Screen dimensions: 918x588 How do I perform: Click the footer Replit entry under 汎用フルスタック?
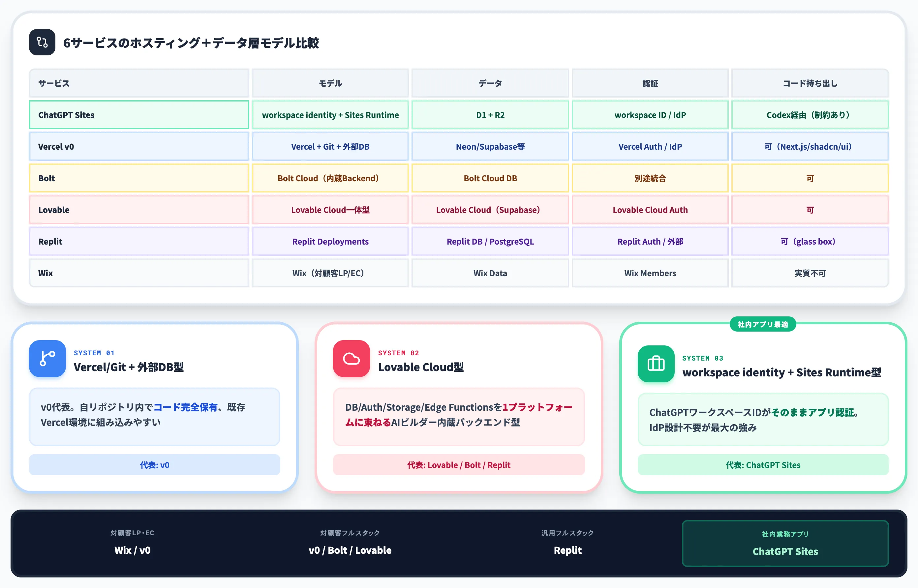pos(567,550)
